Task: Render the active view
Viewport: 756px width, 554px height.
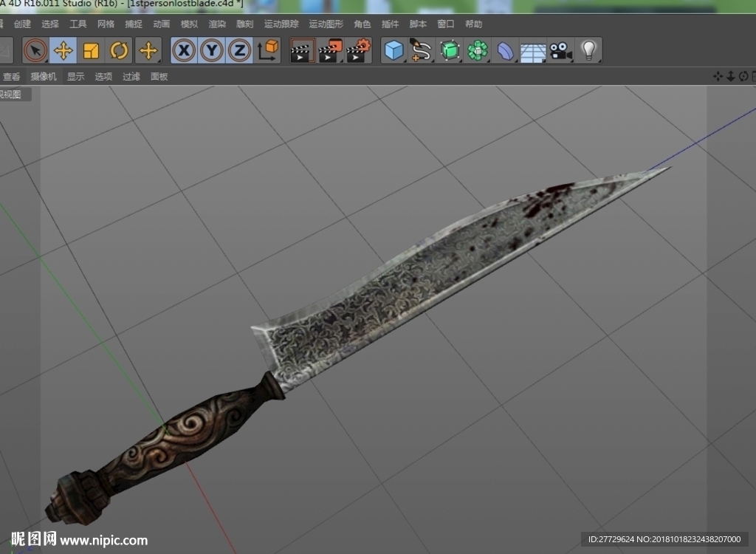Action: pos(302,50)
